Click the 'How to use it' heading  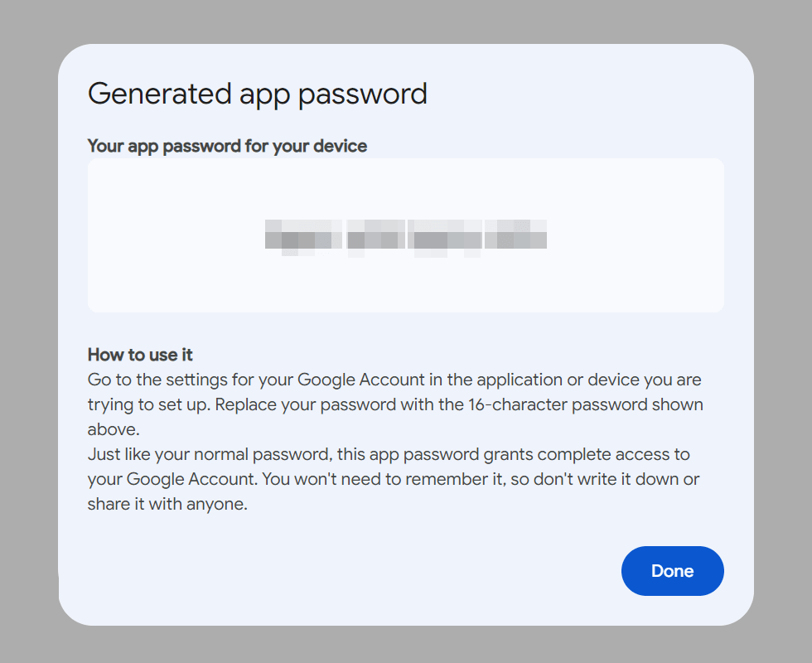point(140,355)
